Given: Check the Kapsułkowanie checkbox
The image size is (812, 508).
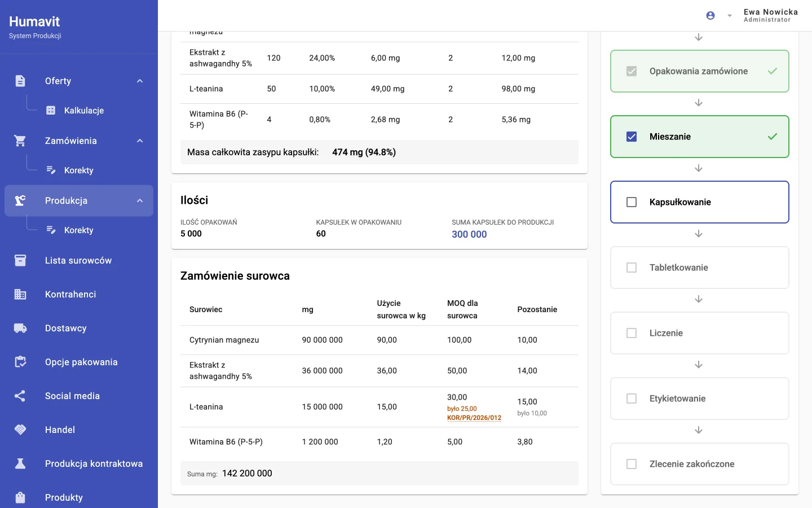Looking at the screenshot, I should click(632, 202).
